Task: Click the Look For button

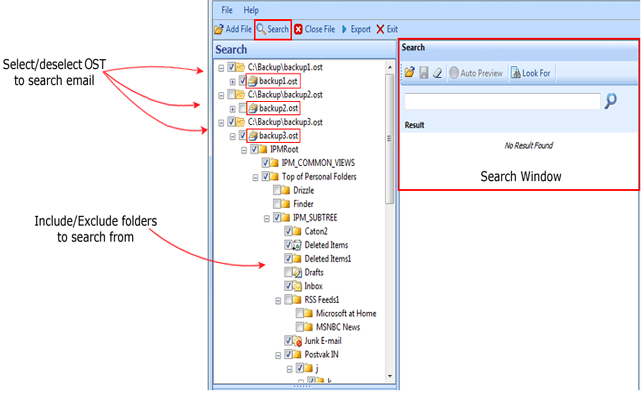Action: [531, 73]
